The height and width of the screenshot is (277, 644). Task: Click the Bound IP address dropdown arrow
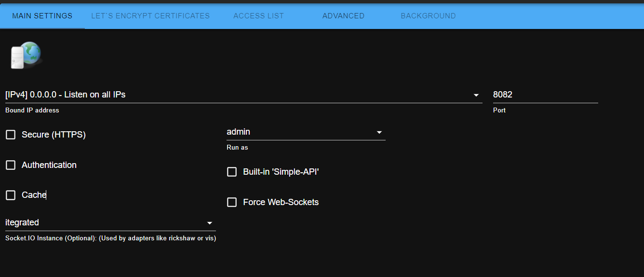[x=476, y=95]
